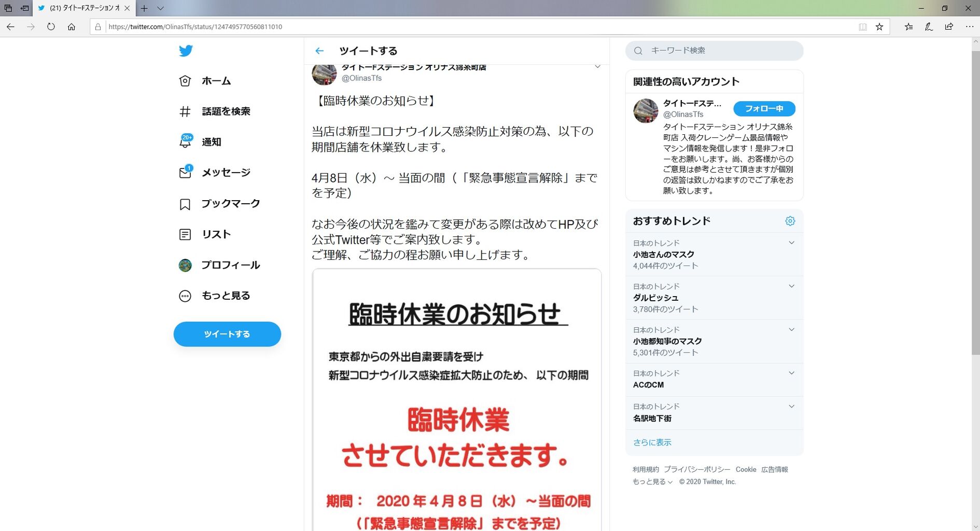The image size is (980, 531).
Task: Open リスト page
Action: click(x=216, y=234)
